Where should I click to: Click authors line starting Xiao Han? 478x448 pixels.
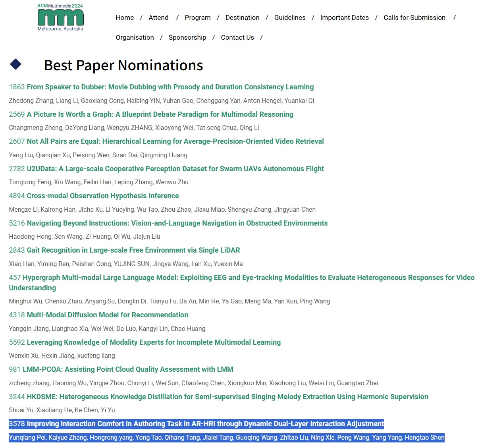(x=126, y=264)
